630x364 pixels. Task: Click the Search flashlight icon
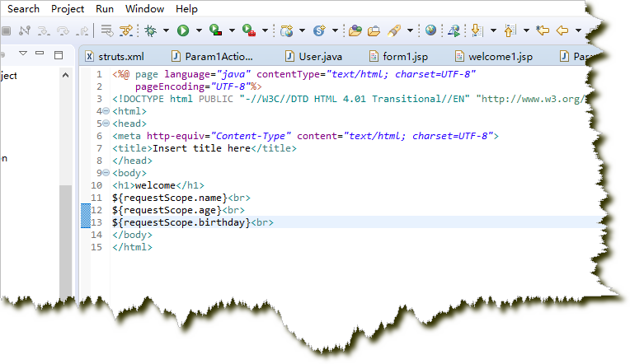click(394, 30)
